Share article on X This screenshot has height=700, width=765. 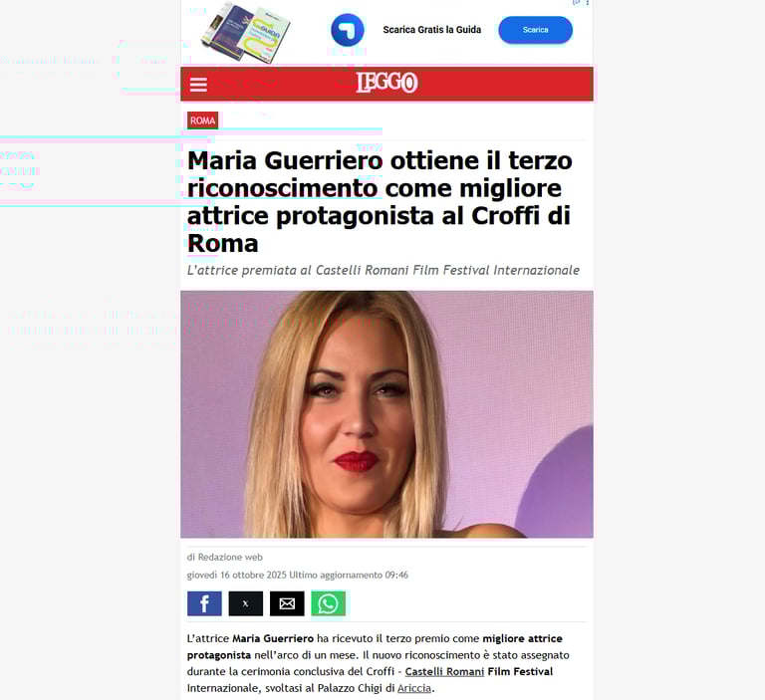tap(245, 603)
